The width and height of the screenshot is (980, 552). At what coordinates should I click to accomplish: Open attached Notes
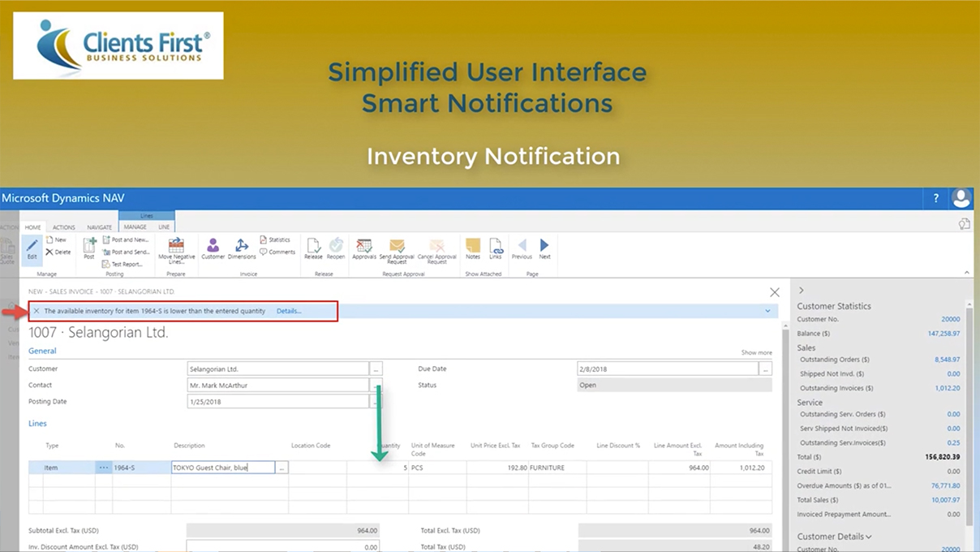472,248
